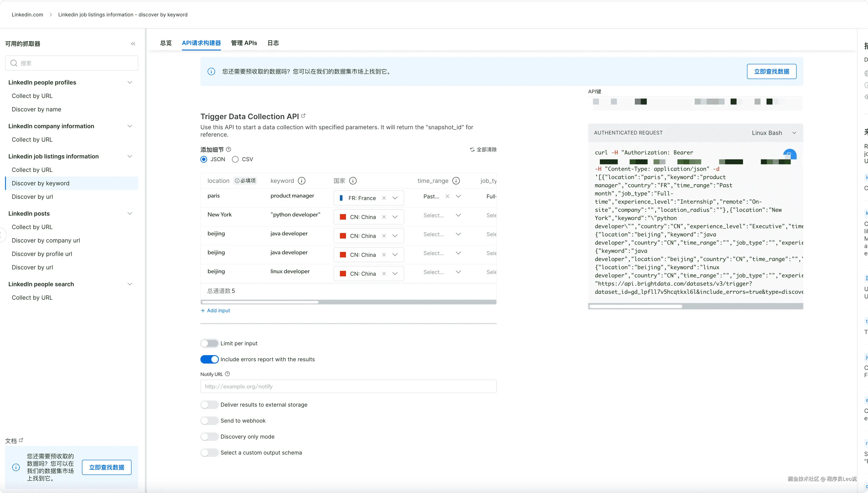Toggle Limit per input switch

(x=209, y=343)
